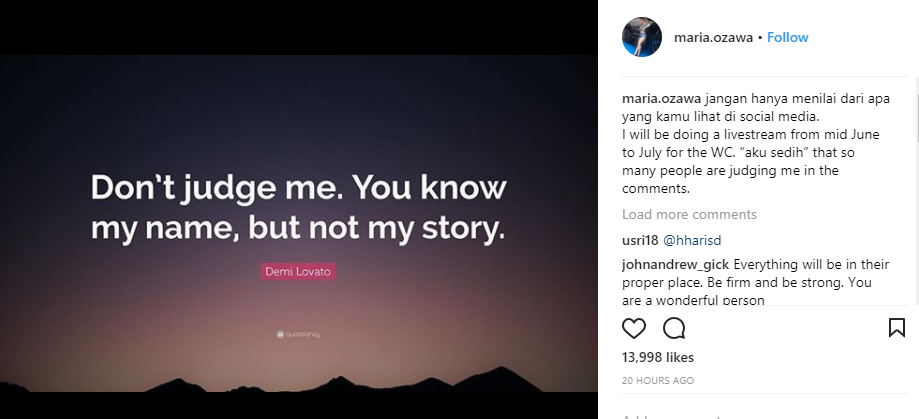Screen dimensions: 919x419
Task: Open the @hharisd mention
Action: pyautogui.click(x=692, y=241)
